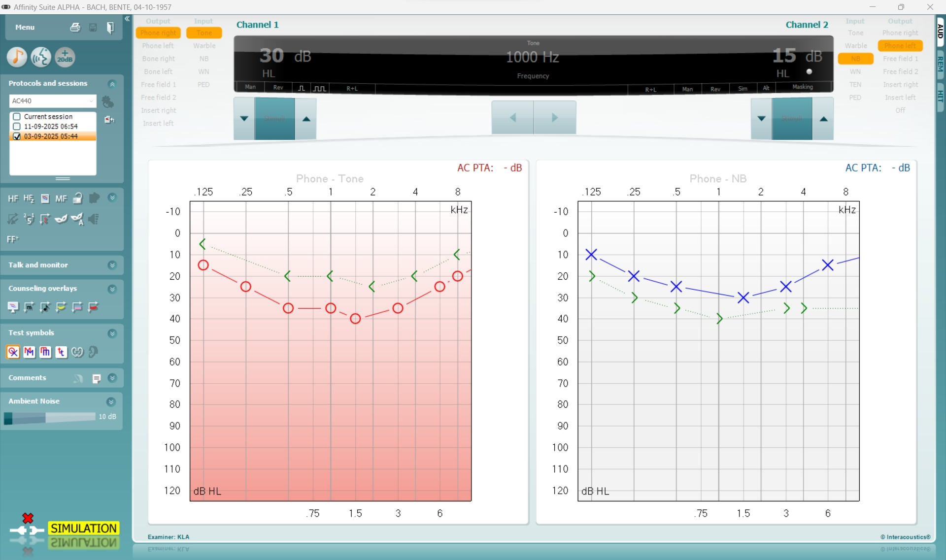The height and width of the screenshot is (560, 946).
Task: Switch to tone audiometry mode
Action: (17, 57)
